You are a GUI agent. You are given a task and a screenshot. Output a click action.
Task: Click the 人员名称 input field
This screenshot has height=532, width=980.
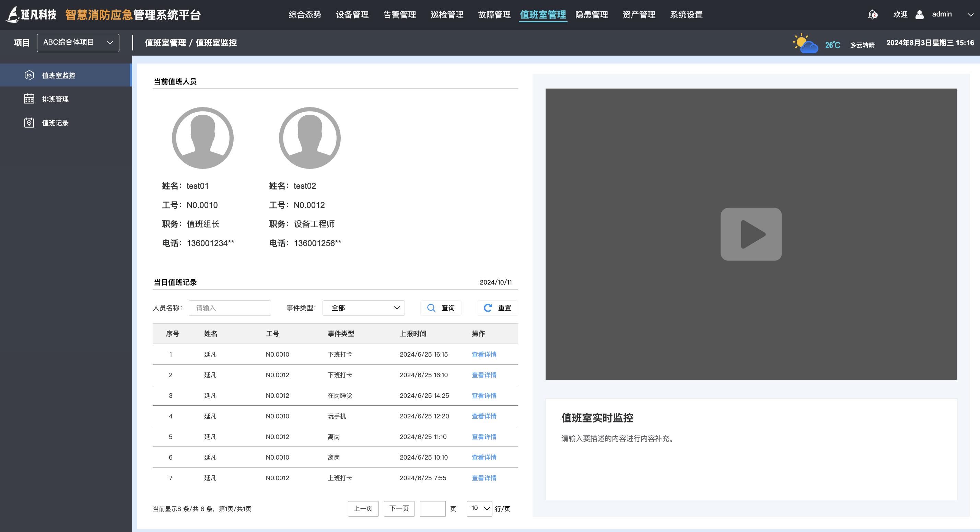coord(230,308)
